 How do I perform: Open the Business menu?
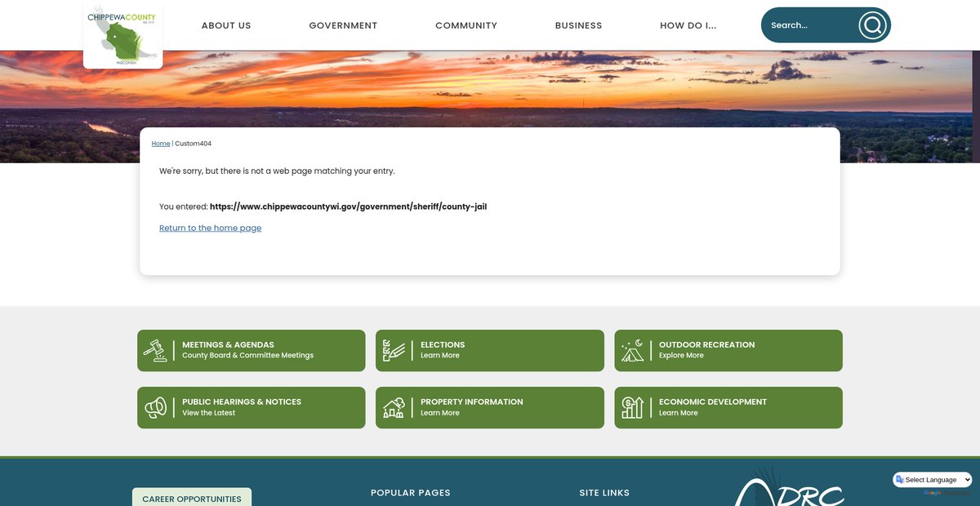click(x=578, y=25)
